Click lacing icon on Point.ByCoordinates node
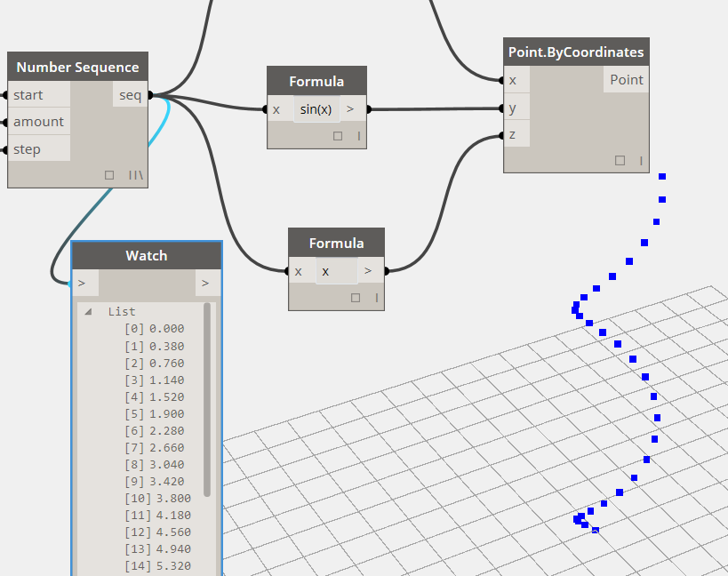 tap(641, 161)
